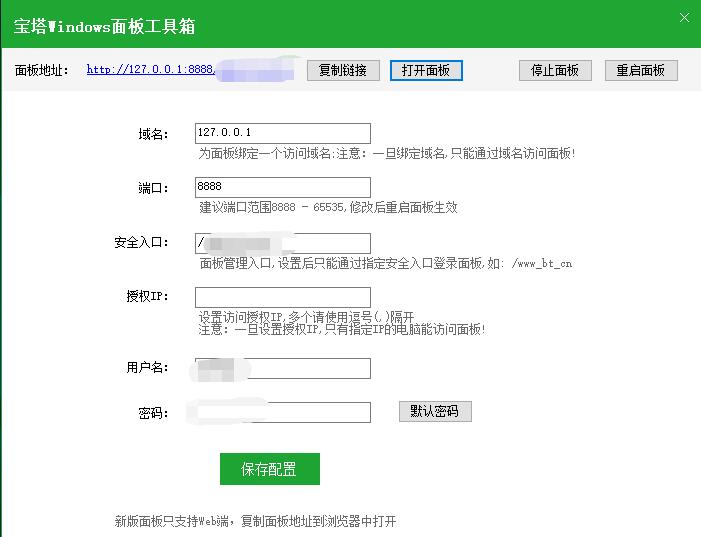Click the hint mentioning /www_bt_cn
The width and height of the screenshot is (701, 537).
pos(385,263)
